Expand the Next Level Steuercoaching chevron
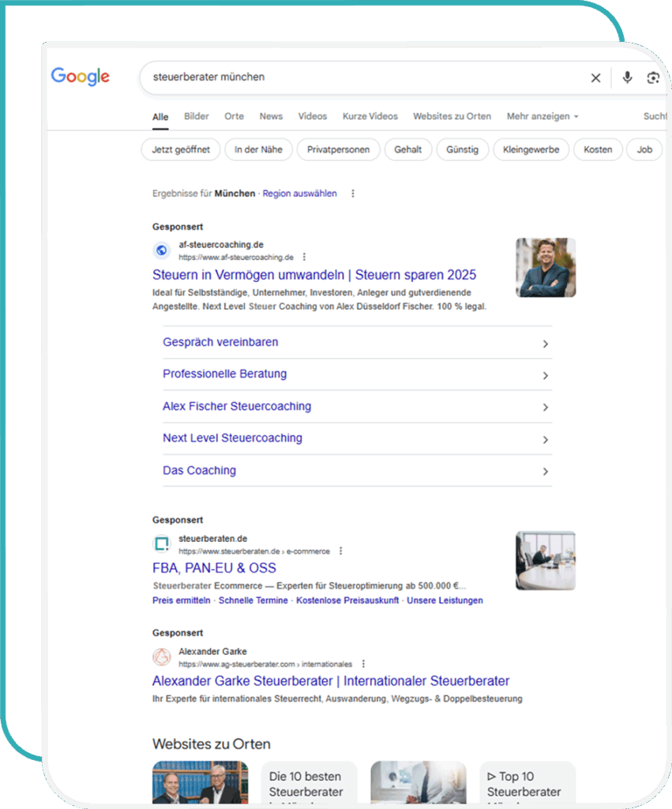The image size is (672, 809). (x=545, y=439)
